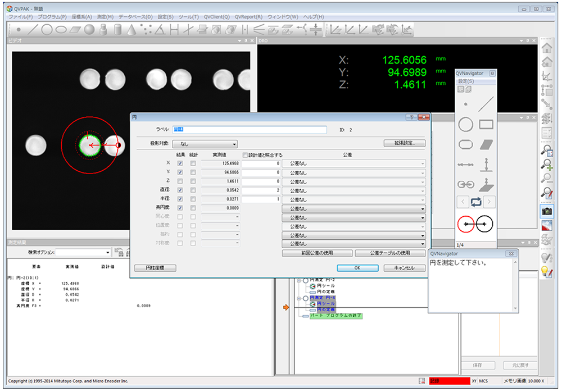Open the 測定(M) menu
Viewport: 562px width, 392px height.
(105, 17)
